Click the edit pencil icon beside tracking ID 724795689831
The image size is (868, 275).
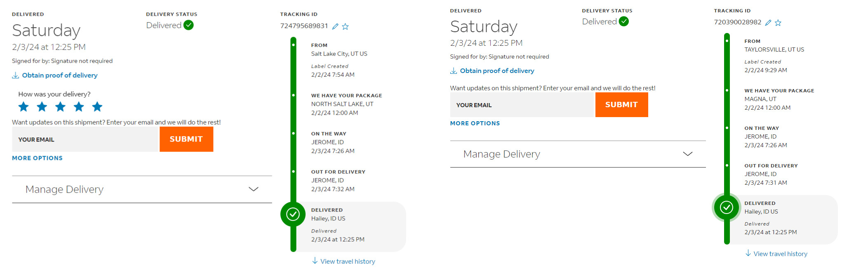[335, 26]
